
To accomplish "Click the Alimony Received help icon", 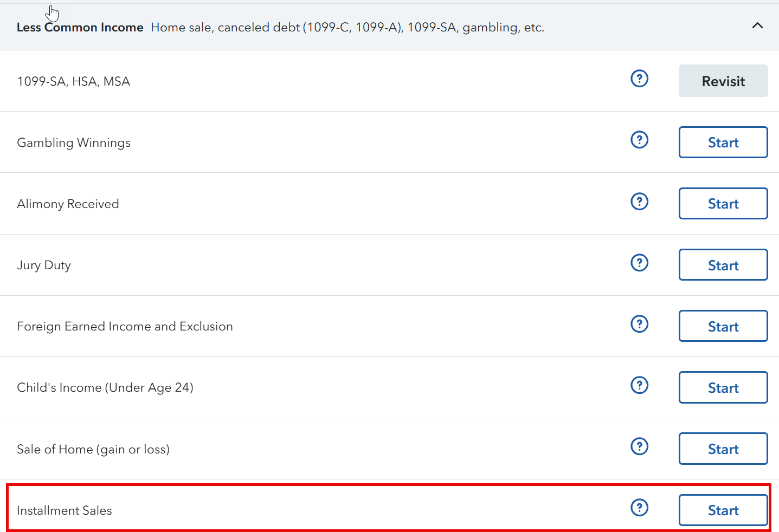I will (639, 202).
